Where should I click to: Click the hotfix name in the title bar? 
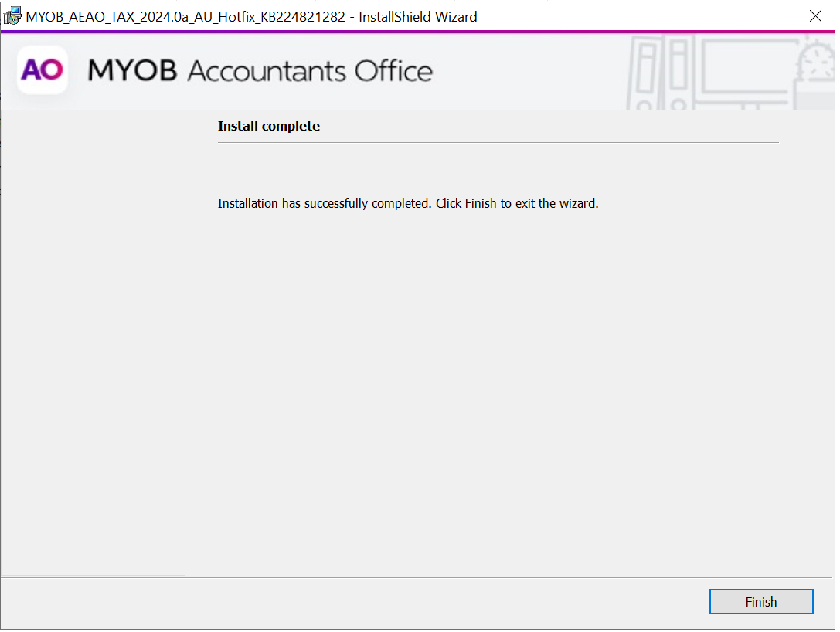185,16
